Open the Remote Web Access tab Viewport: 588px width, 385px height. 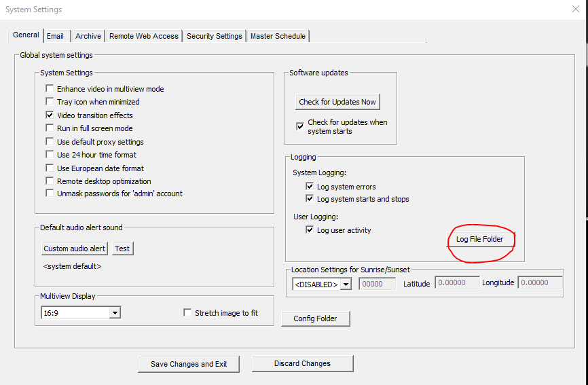pyautogui.click(x=144, y=36)
